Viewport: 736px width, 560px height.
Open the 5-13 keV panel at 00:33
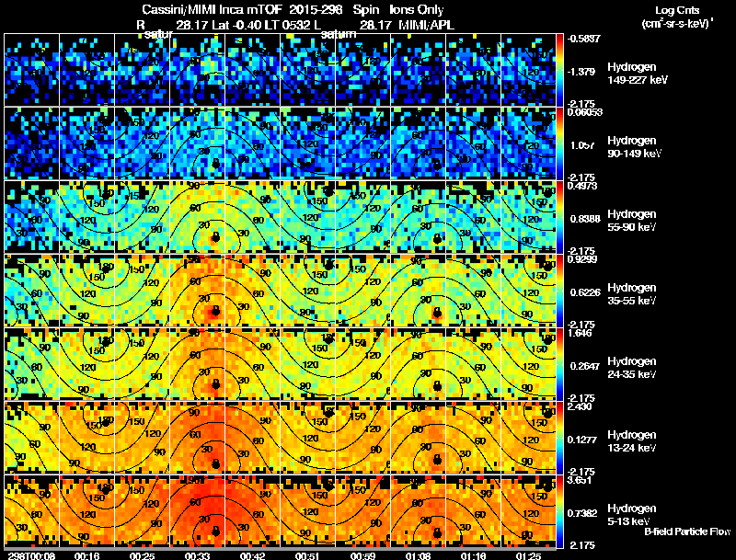pos(198,511)
